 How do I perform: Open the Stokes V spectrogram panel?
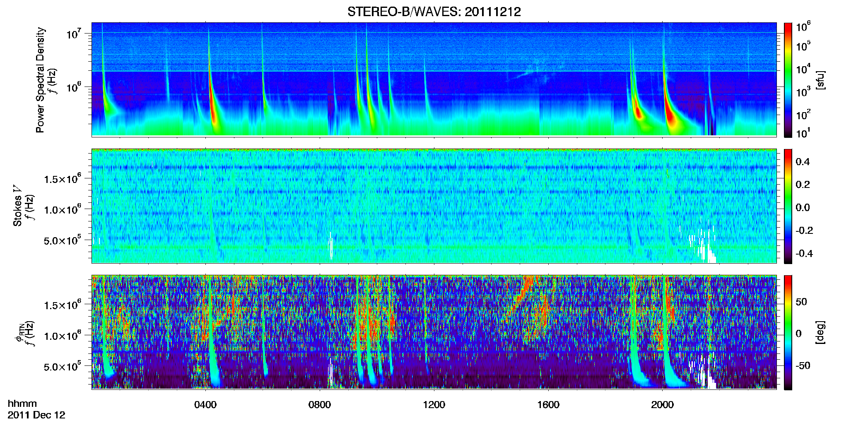pyautogui.click(x=434, y=206)
